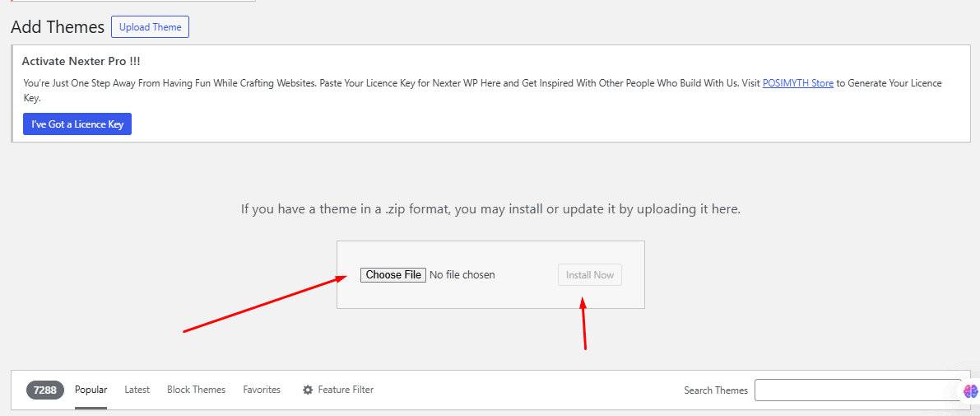Open the brain extension icon at right edge

click(970, 391)
